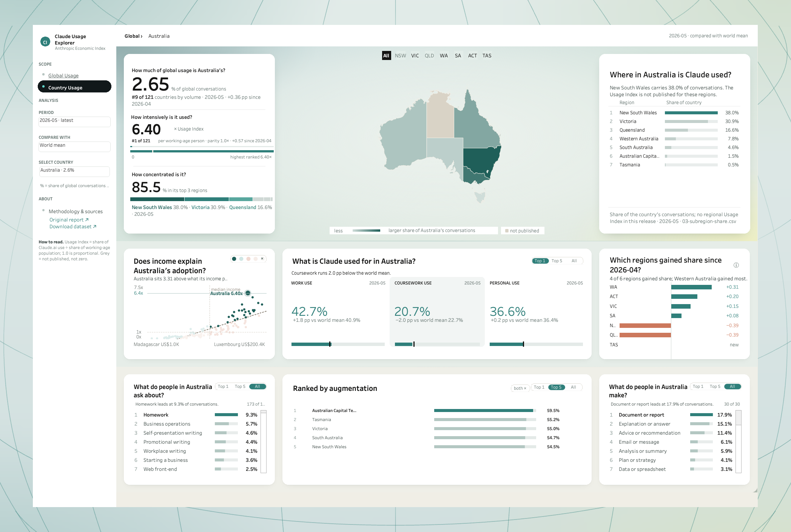Open the Compare With World mean dropdown
The height and width of the screenshot is (532, 791).
[74, 146]
